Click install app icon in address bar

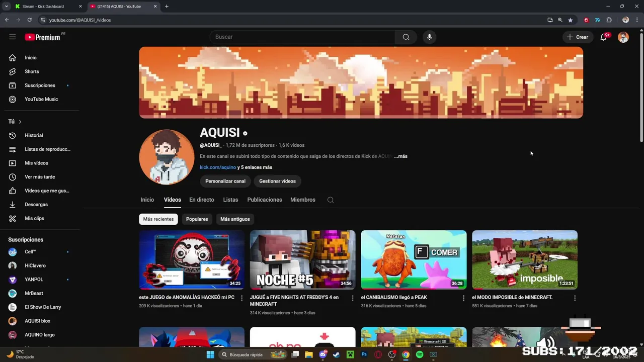(550, 20)
